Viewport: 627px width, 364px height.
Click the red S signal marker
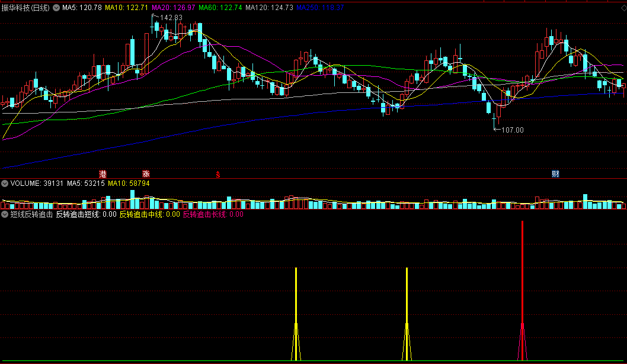pyautogui.click(x=218, y=174)
